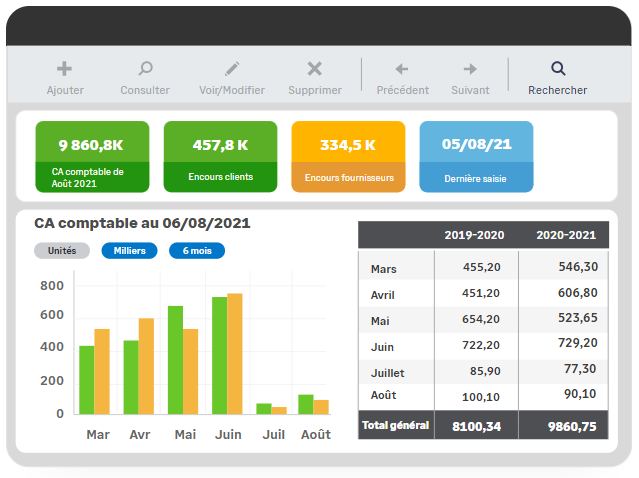The height and width of the screenshot is (478, 639).
Task: Click the Ajouter plus icon
Action: (65, 69)
